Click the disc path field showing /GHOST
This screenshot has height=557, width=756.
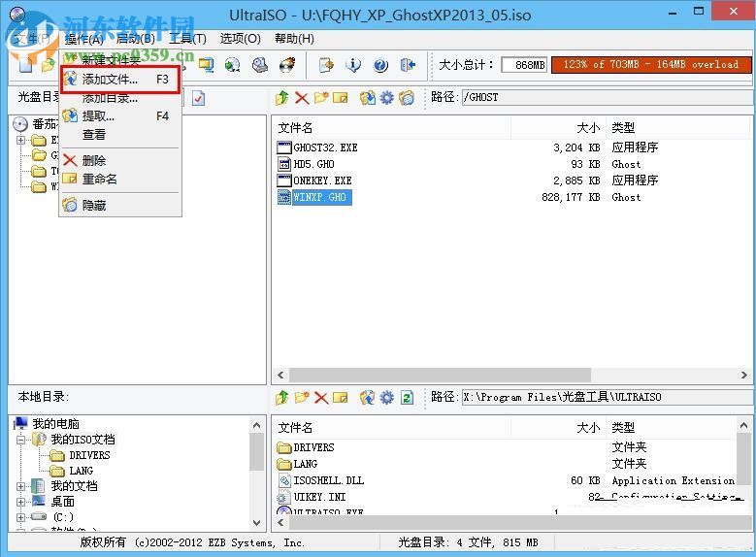point(607,97)
